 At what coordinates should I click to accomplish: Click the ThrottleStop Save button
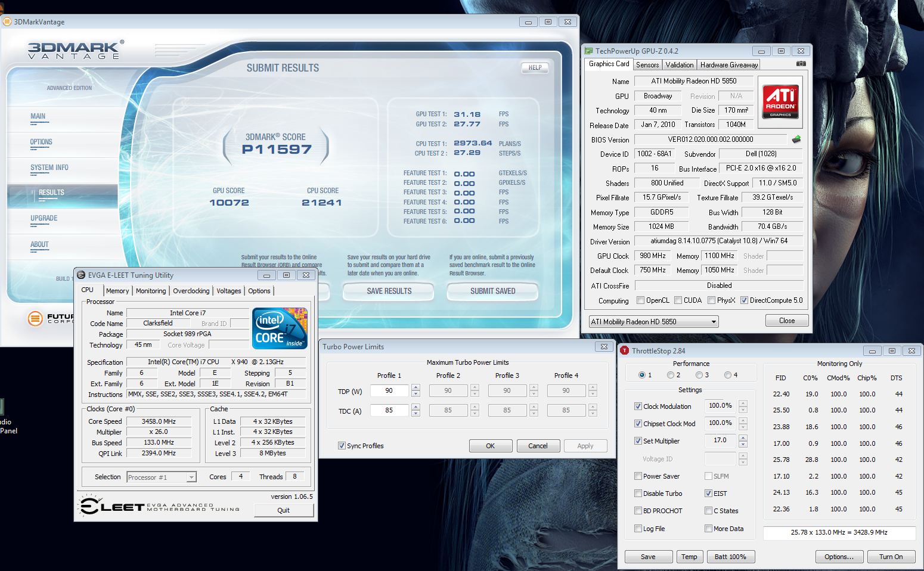[648, 557]
